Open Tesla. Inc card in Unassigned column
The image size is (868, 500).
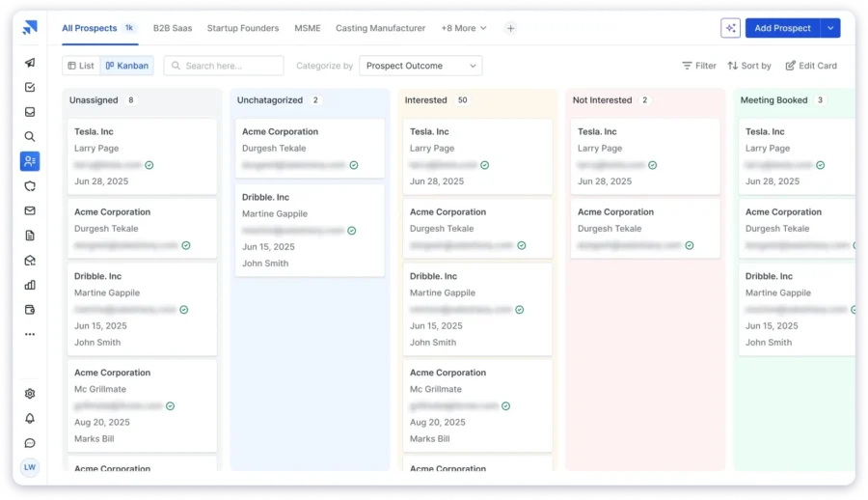[143, 156]
